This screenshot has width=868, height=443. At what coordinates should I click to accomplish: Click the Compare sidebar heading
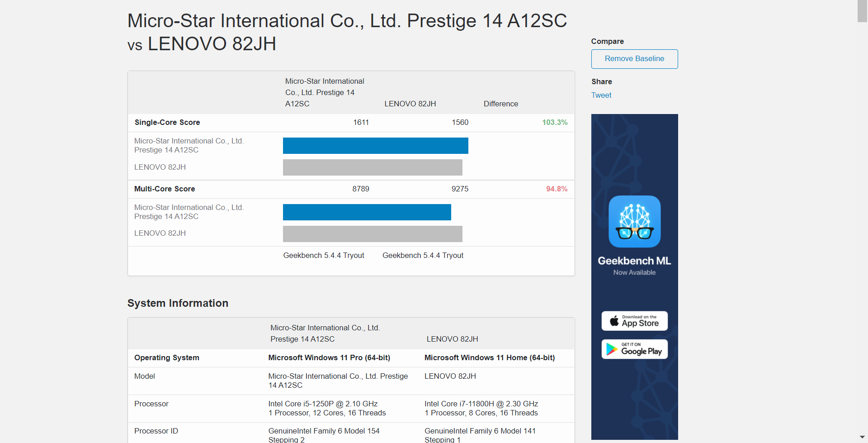point(607,41)
